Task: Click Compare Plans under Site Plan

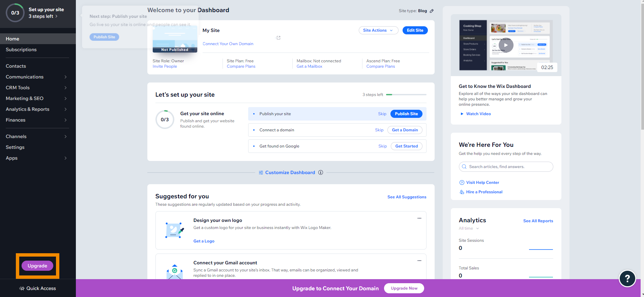Action: pos(241,66)
